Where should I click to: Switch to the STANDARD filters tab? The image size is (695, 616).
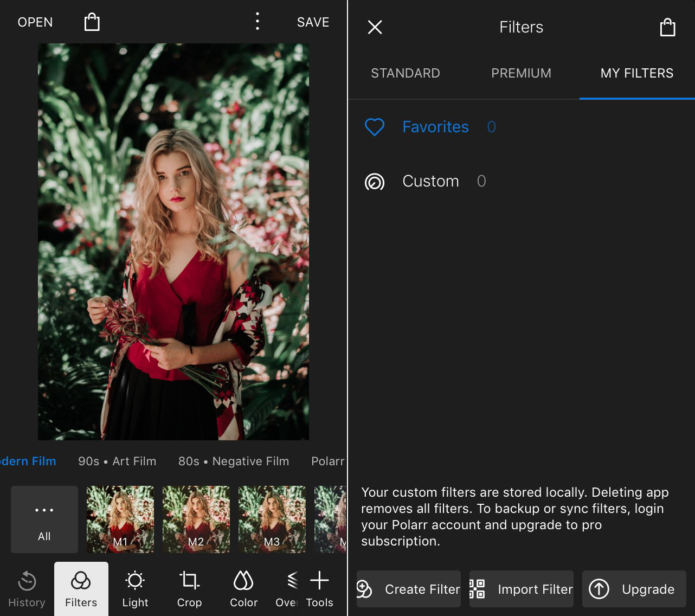click(x=406, y=73)
